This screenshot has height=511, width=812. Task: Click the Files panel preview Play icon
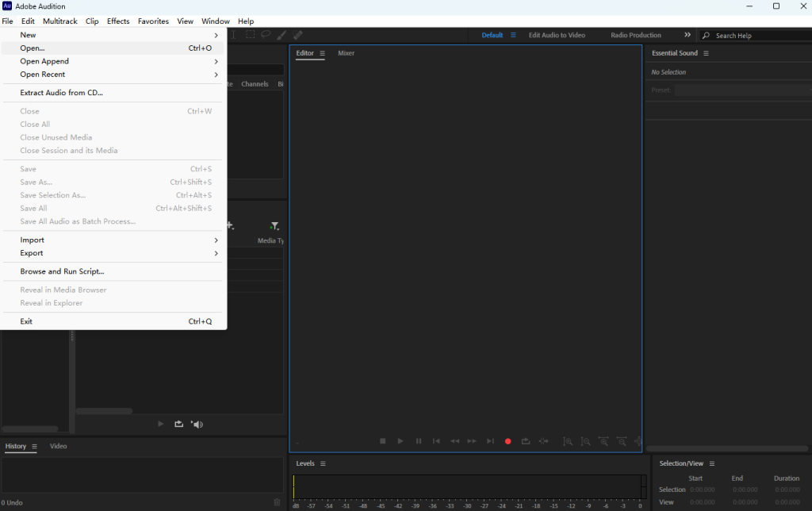(160, 424)
